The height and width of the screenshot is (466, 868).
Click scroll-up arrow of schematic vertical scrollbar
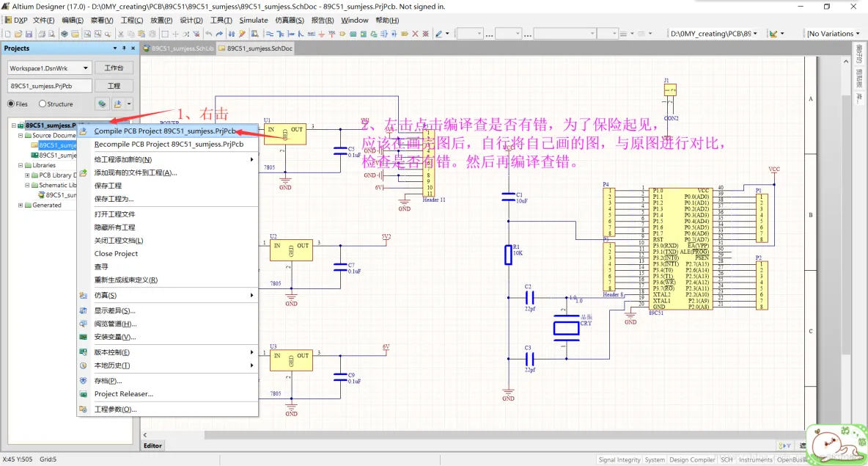(846, 62)
